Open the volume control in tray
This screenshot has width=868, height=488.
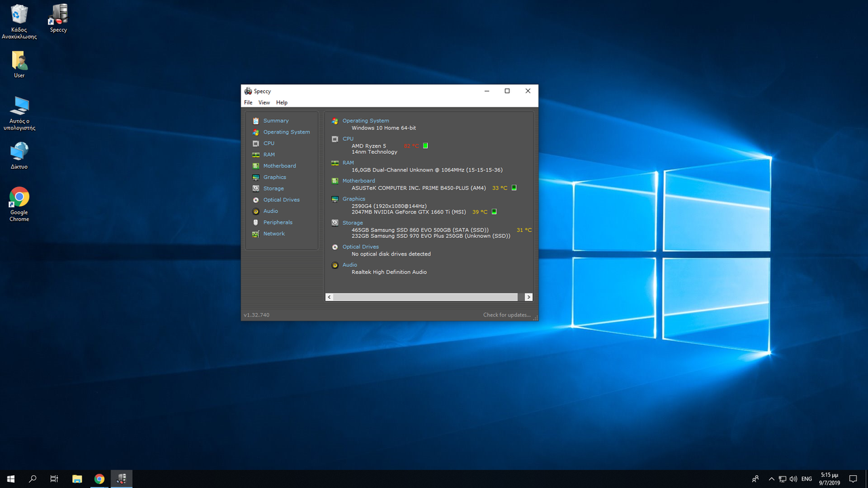point(793,479)
